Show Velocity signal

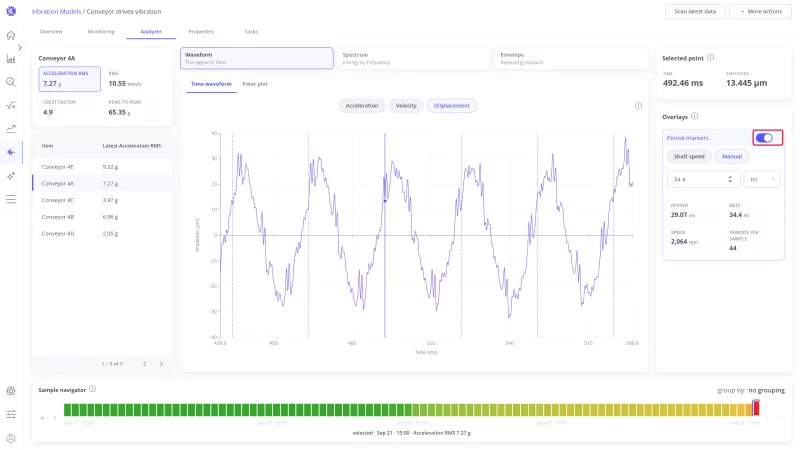(406, 106)
